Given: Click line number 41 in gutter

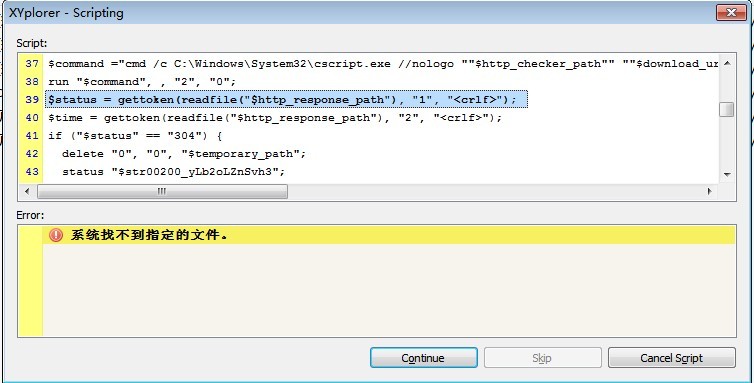Looking at the screenshot, I should click(x=32, y=136).
